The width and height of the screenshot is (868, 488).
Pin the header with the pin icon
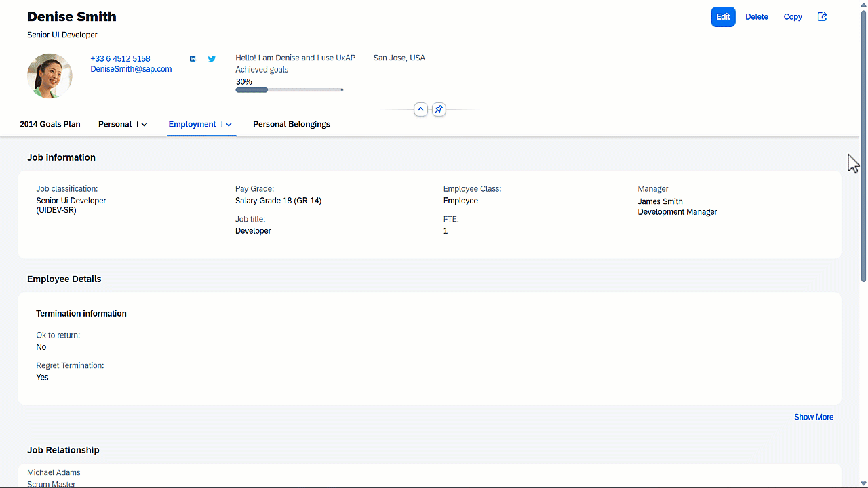(439, 109)
